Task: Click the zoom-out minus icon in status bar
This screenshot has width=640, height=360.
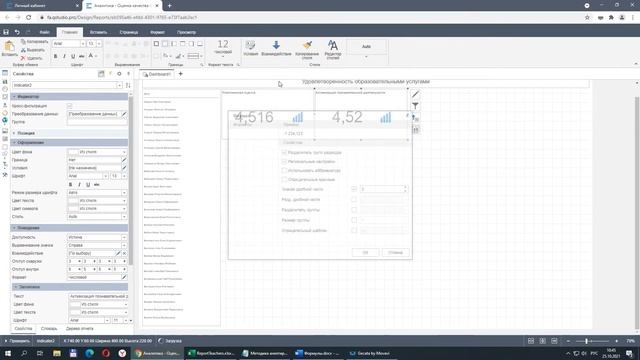Action: [x=568, y=341]
